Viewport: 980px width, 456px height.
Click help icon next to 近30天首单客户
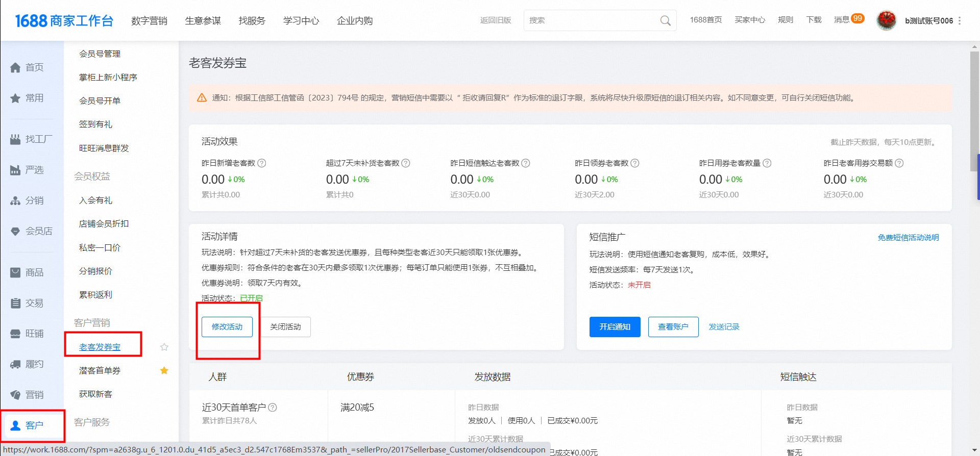coord(273,408)
